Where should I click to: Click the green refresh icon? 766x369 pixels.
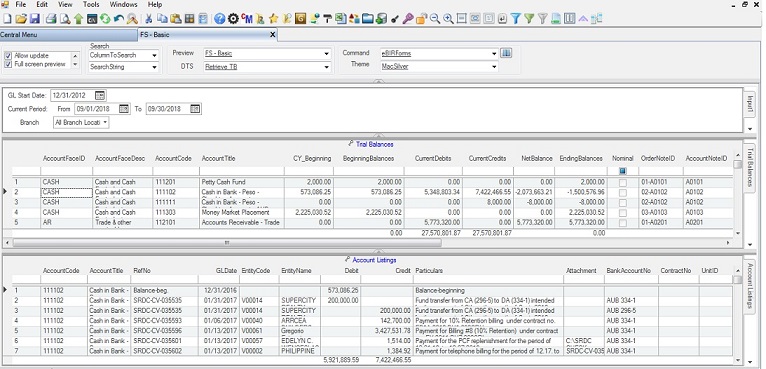105,19
